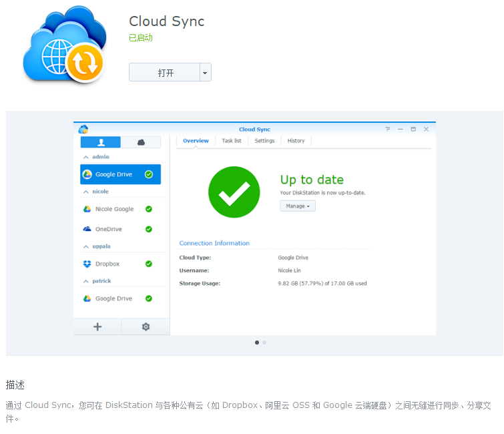Click the plus icon to add connection
The height and width of the screenshot is (434, 504).
(97, 327)
